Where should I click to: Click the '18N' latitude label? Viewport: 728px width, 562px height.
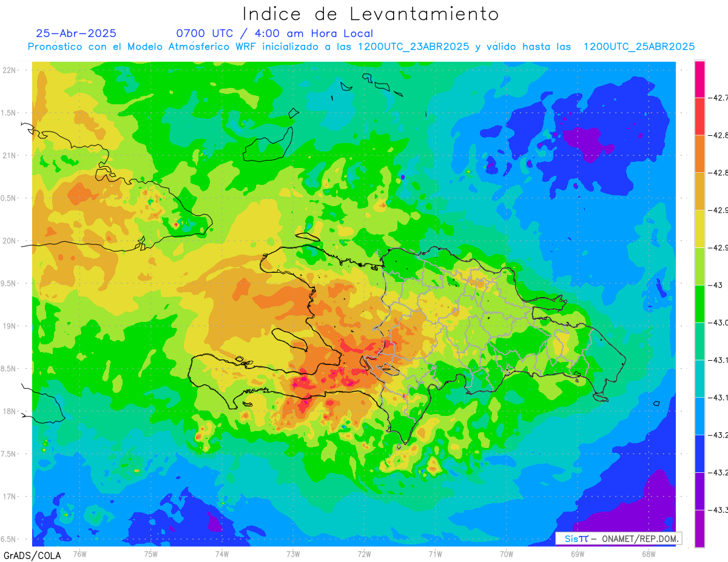10,411
